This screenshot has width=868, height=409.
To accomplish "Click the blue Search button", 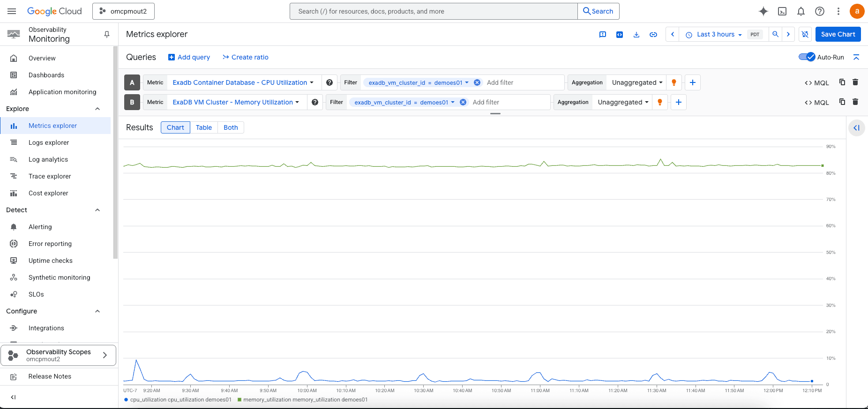I will (x=599, y=11).
